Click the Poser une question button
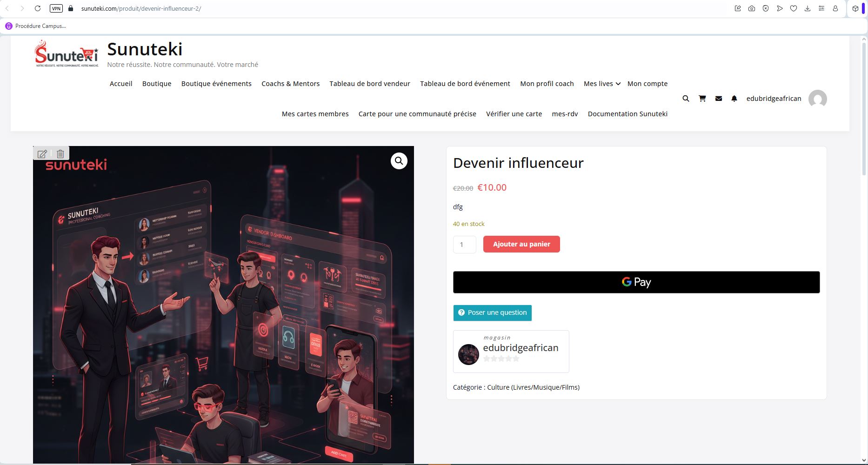The image size is (868, 465). [x=492, y=312]
